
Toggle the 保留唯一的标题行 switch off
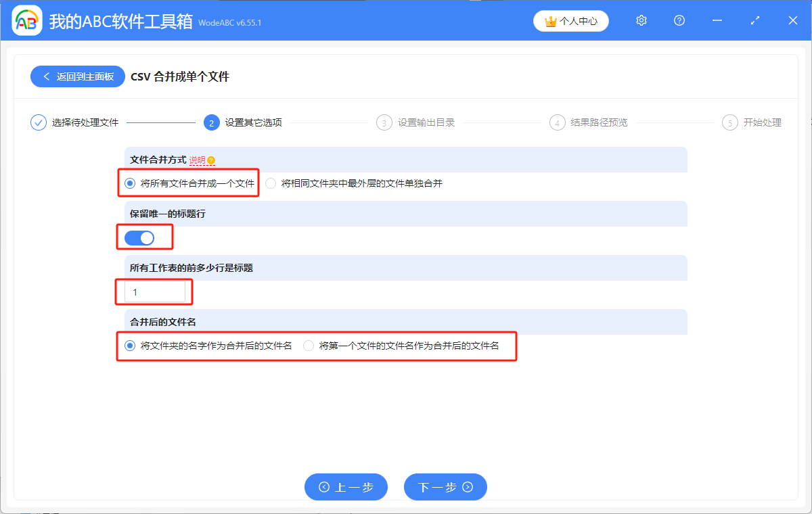point(140,237)
